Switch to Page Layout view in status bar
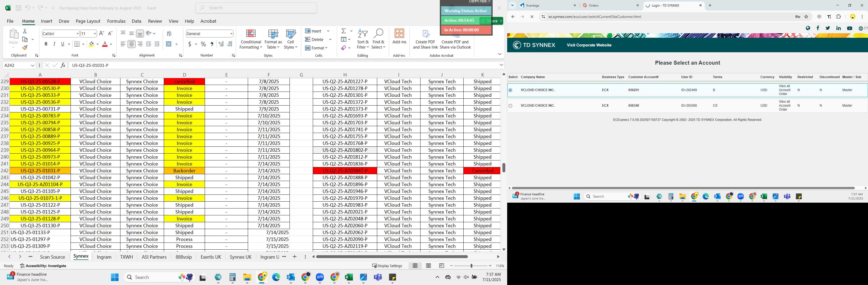The width and height of the screenshot is (868, 285). coord(428,265)
